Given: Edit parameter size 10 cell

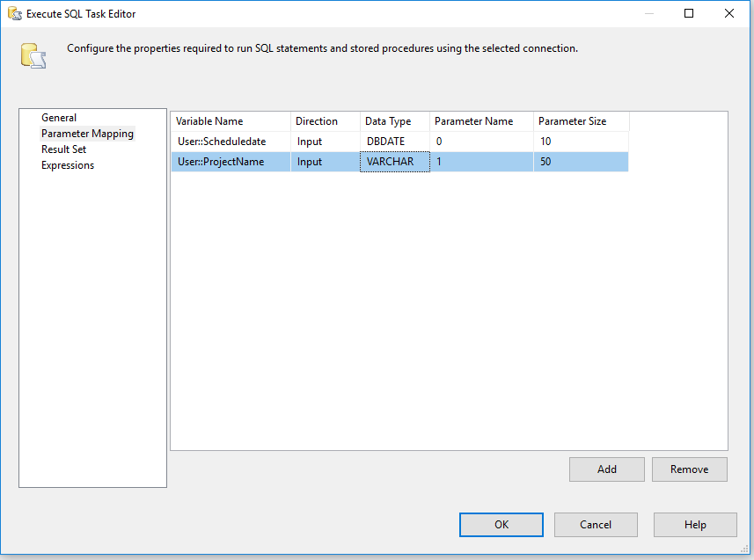Looking at the screenshot, I should 581,142.
